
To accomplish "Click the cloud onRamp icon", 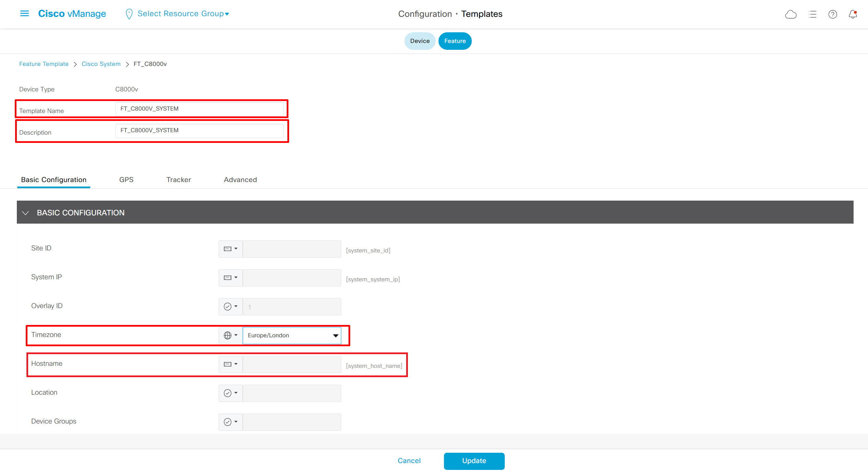I will tap(791, 14).
